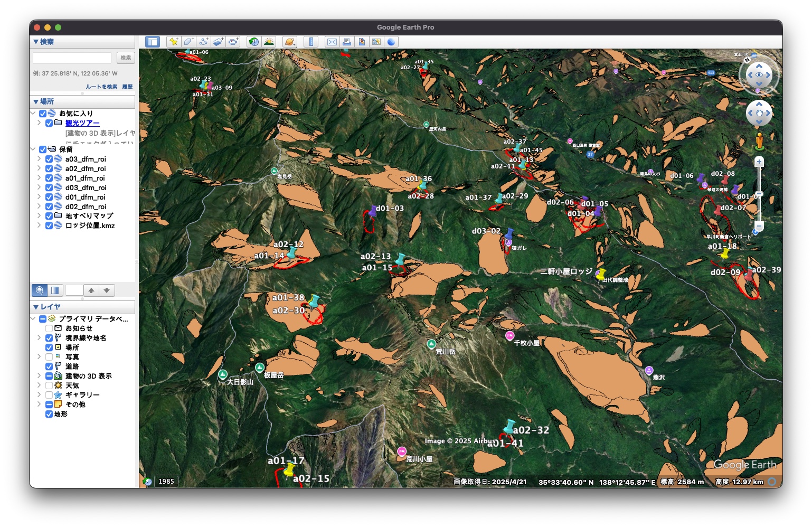Hide the sidebar using the toolbar button

(x=153, y=42)
